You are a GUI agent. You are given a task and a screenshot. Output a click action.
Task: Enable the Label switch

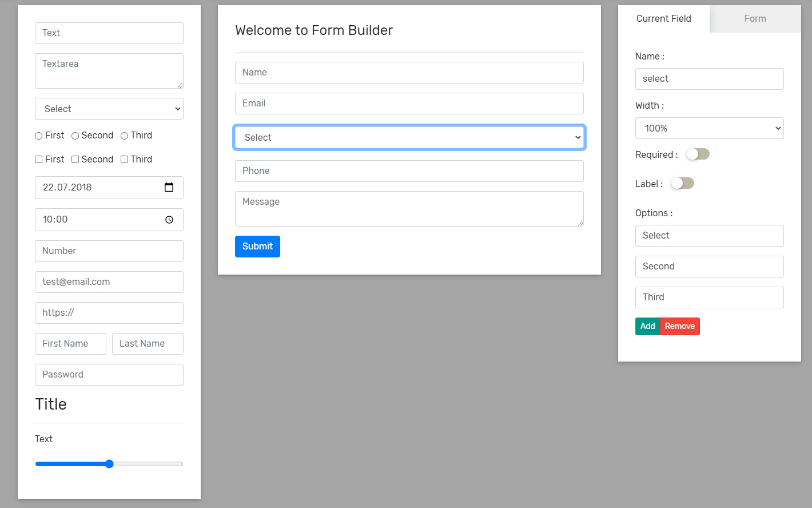(682, 184)
